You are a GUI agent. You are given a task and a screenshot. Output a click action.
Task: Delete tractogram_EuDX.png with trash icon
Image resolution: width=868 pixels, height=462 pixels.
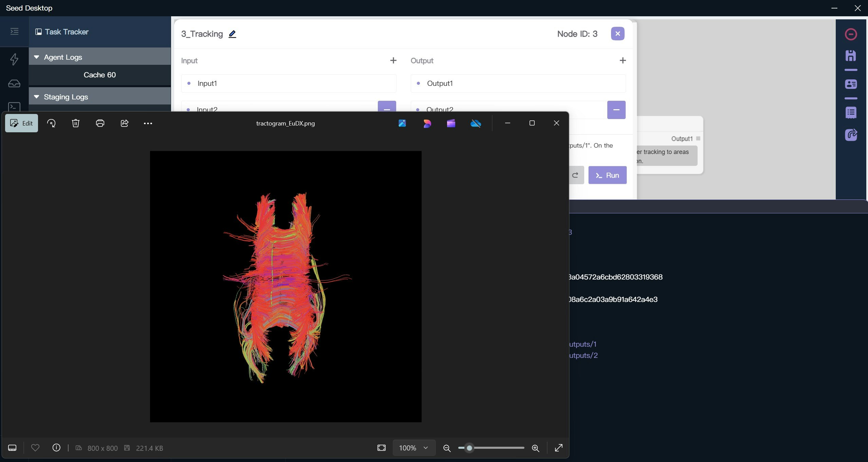(x=76, y=123)
